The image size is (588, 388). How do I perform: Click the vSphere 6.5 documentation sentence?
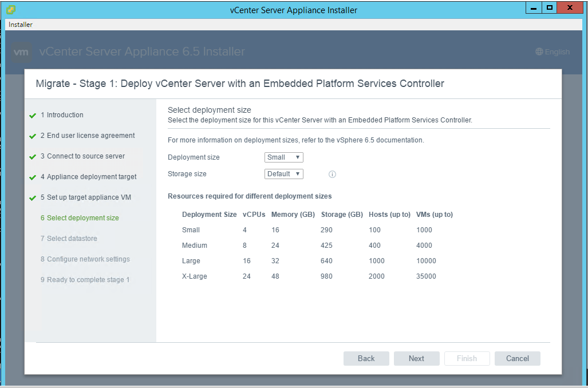296,140
